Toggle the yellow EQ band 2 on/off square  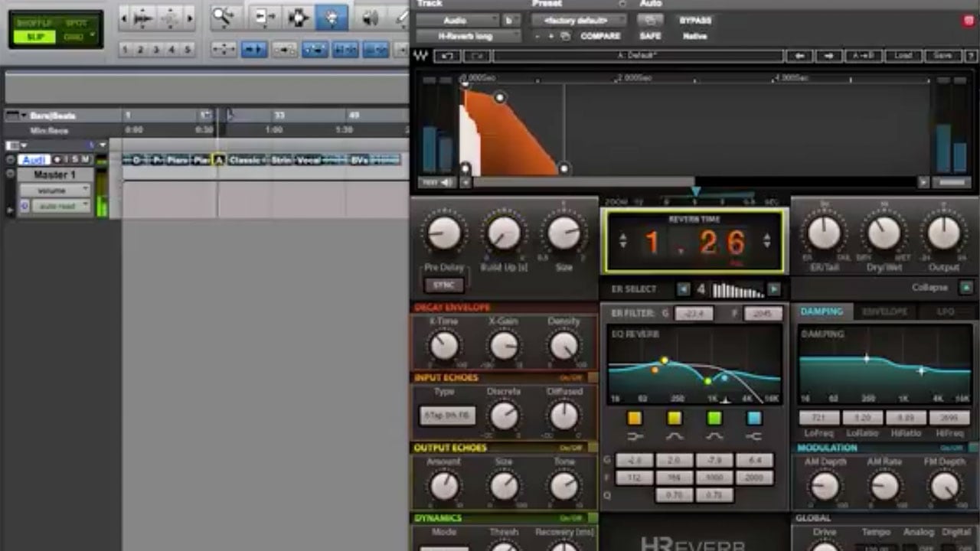[x=675, y=418]
